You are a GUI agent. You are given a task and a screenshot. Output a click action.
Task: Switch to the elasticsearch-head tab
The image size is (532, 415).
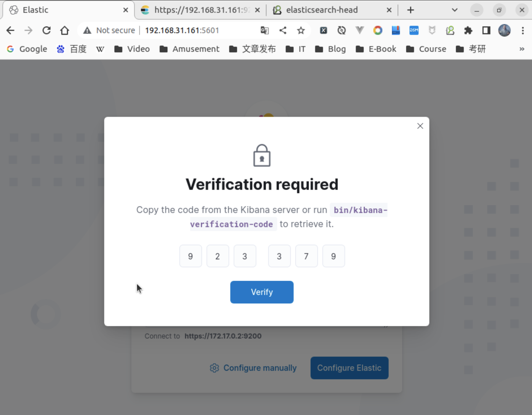[x=322, y=10]
